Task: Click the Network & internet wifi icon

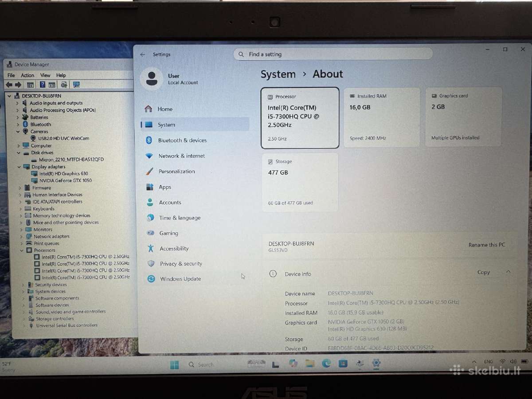Action: (149, 156)
